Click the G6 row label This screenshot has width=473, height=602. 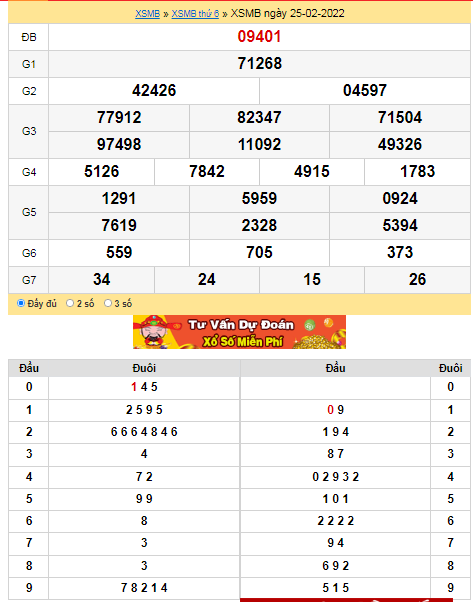(x=29, y=253)
